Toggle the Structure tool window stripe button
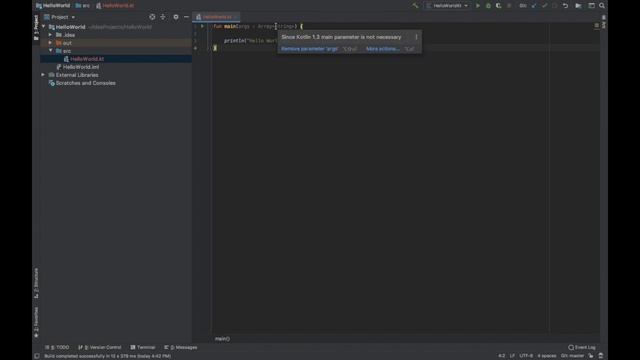The width and height of the screenshot is (640, 360). point(36,283)
